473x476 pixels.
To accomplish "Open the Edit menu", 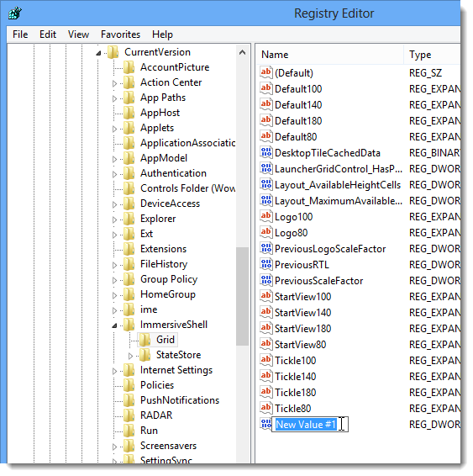I will click(48, 34).
